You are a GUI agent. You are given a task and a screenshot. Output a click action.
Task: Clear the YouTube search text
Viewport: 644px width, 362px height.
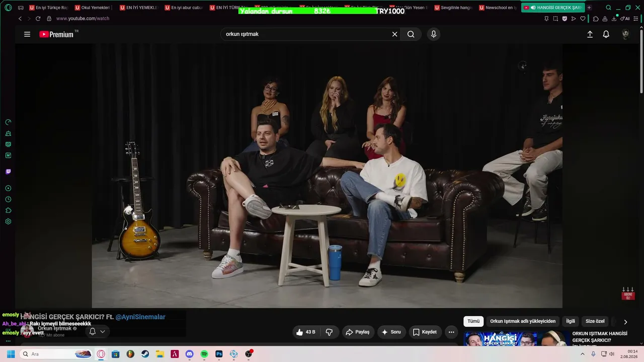point(395,34)
